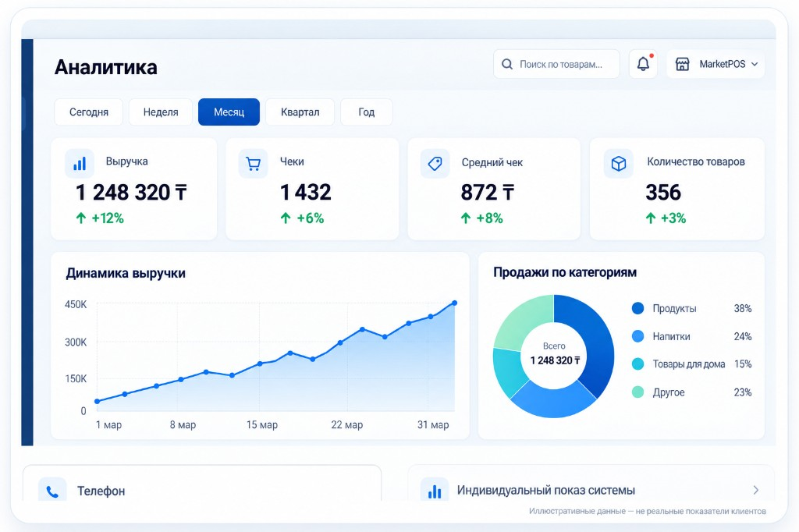Viewport: 799px width, 532px height.
Task: Click the 356 product count value
Action: [663, 193]
